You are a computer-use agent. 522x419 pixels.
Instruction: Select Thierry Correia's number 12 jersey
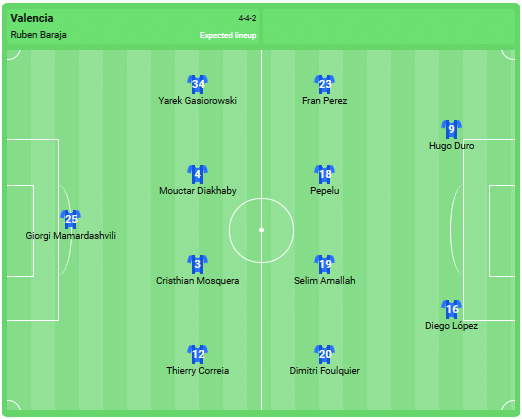pos(198,354)
